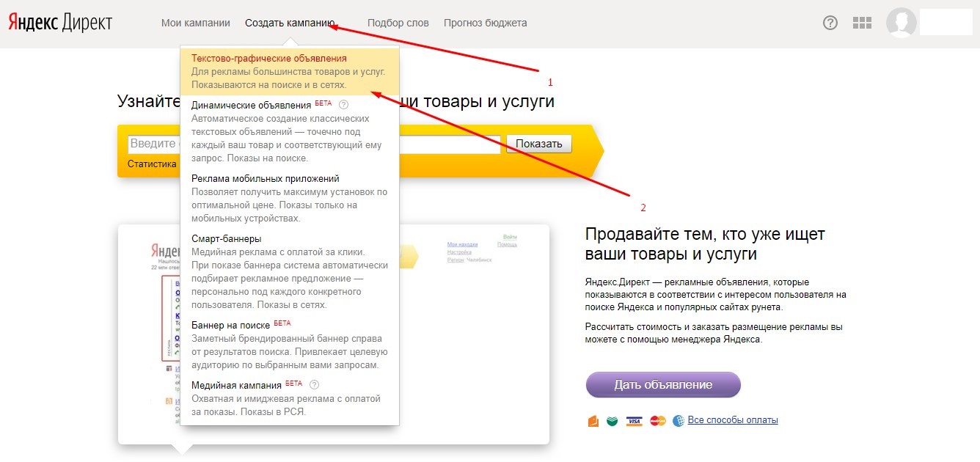
Task: Open the Yandex Direct logo home link
Action: [60, 23]
